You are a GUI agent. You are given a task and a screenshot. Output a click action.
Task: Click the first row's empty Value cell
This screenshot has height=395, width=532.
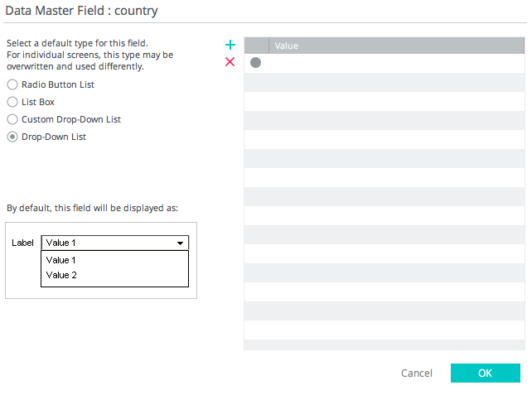tap(396, 63)
